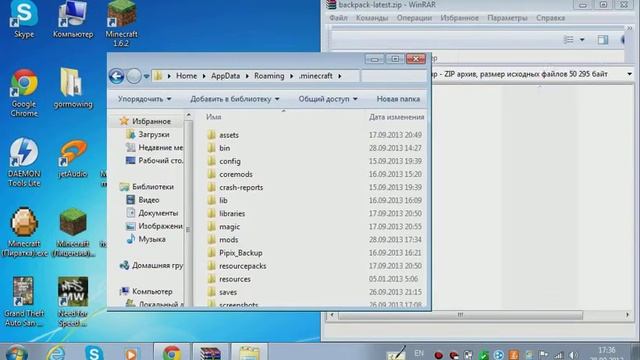The width and height of the screenshot is (640, 360).
Task: Switch to WinRAR taskbar button
Action: coord(210,352)
